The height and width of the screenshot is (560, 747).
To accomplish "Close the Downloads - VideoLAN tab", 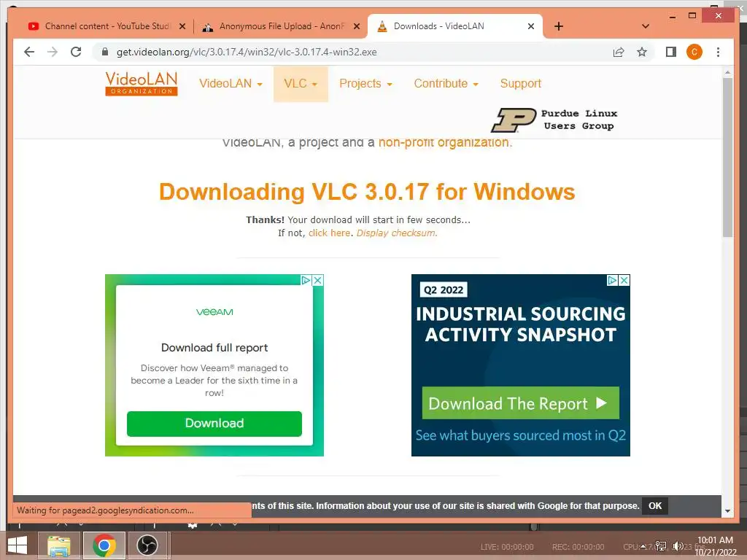I will [x=531, y=26].
